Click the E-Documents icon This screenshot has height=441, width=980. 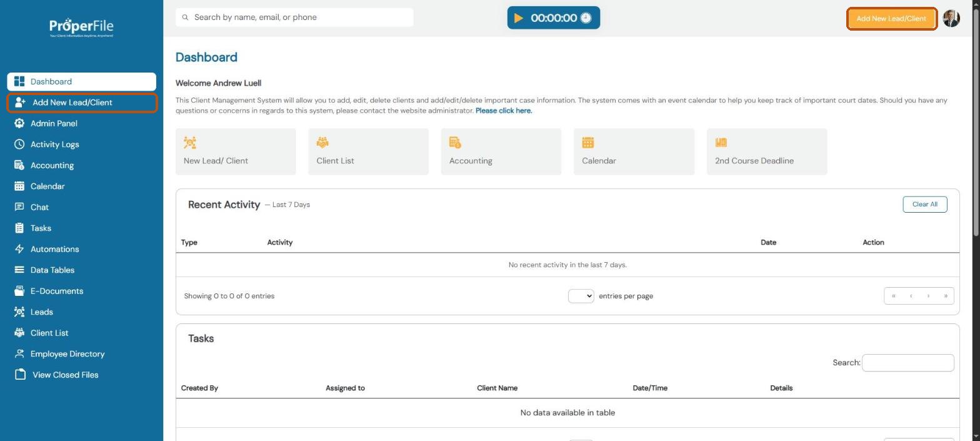(19, 291)
